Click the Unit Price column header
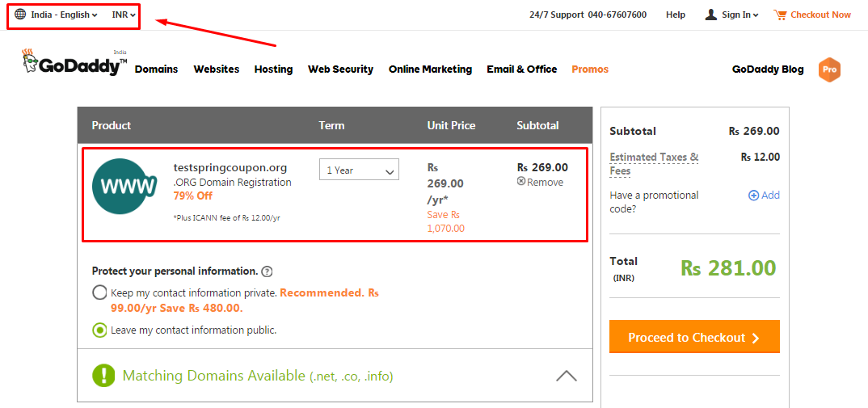The image size is (868, 408). [451, 126]
